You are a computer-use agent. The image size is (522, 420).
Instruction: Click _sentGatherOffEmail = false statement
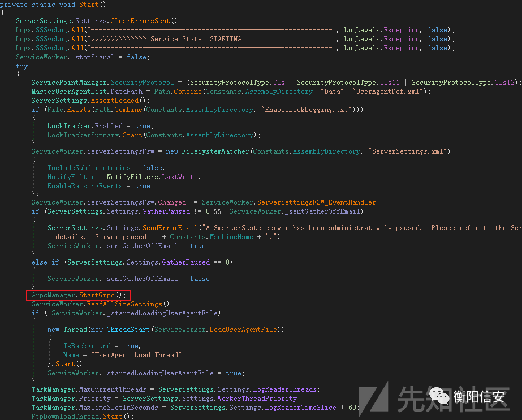click(x=130, y=278)
